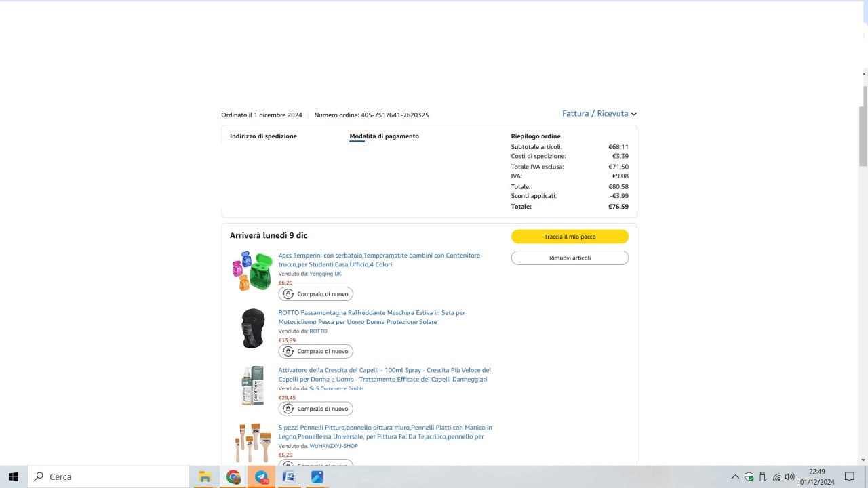The image size is (868, 488).
Task: Open the Photos app taskbar icon
Action: pyautogui.click(x=317, y=476)
